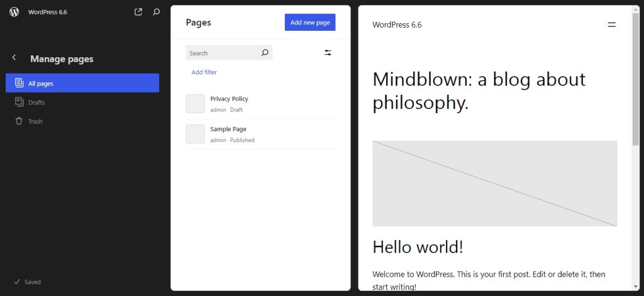Image resolution: width=644 pixels, height=296 pixels.
Task: Click Hello world! post title in preview
Action: (418, 247)
